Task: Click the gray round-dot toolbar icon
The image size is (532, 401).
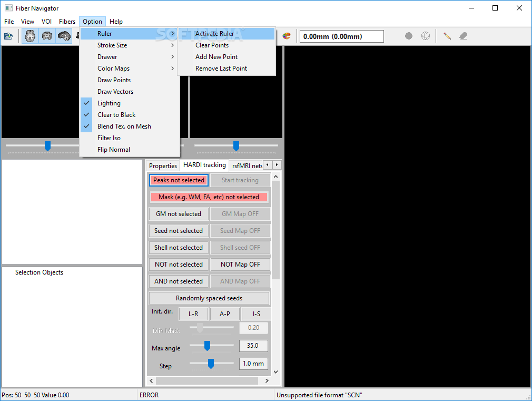Action: [x=409, y=36]
